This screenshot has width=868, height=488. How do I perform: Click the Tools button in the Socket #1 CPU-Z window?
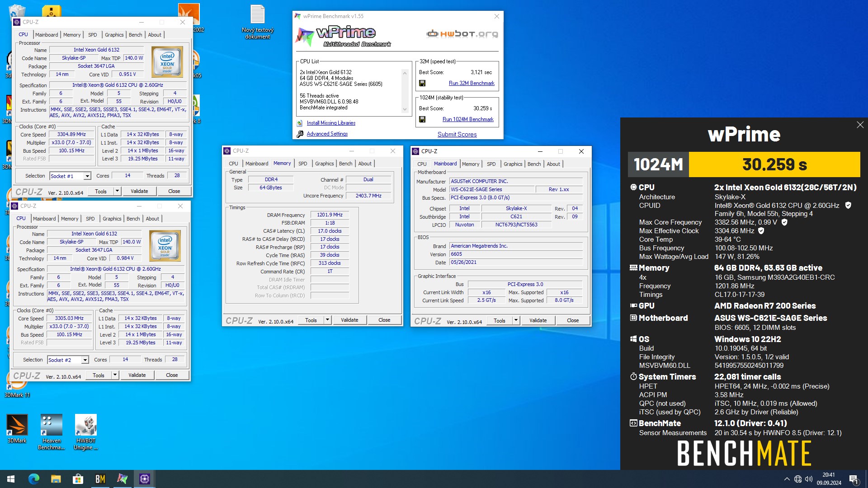coord(101,191)
